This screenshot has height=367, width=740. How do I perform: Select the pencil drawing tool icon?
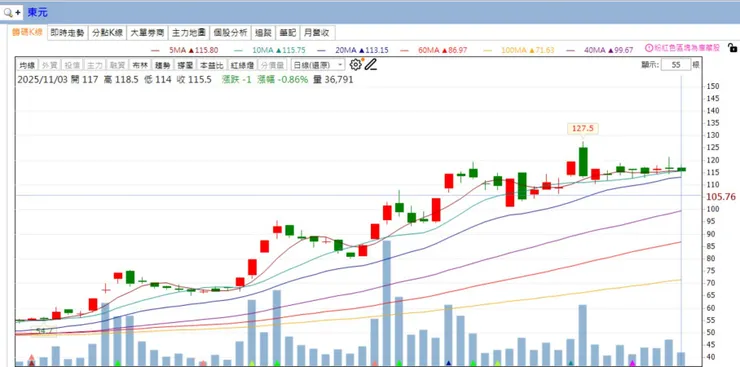pyautogui.click(x=371, y=65)
